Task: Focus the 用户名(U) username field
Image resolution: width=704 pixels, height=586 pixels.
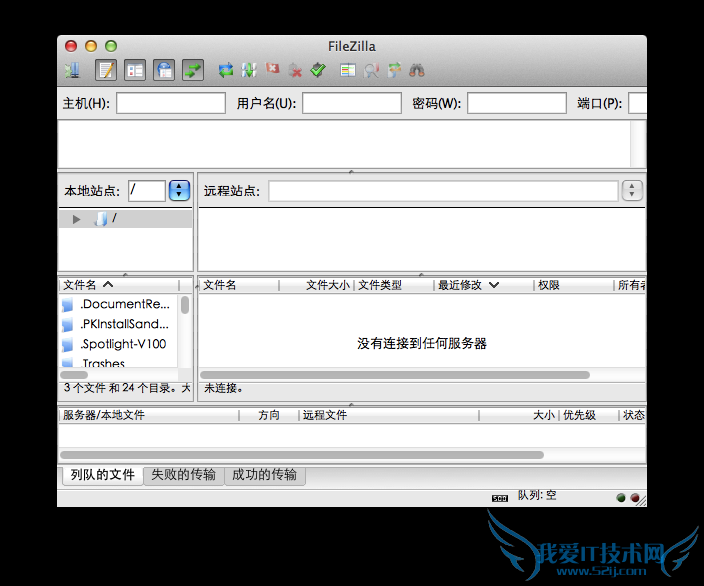Action: [x=352, y=103]
